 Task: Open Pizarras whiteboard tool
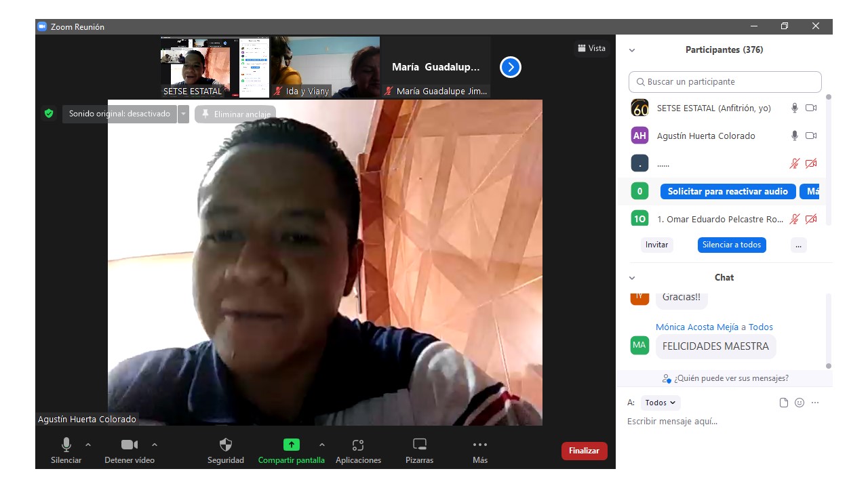pos(420,451)
